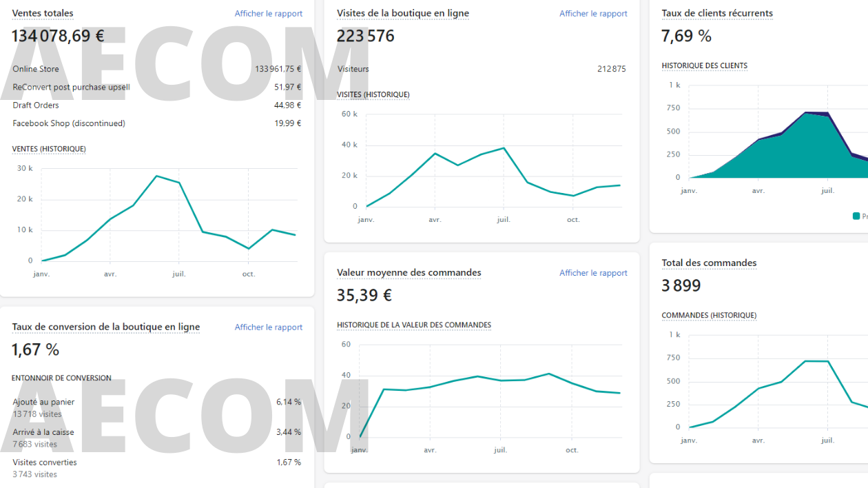Click HISTORIQUE DE LA VALEUR DES COMMANDES label

(414, 325)
